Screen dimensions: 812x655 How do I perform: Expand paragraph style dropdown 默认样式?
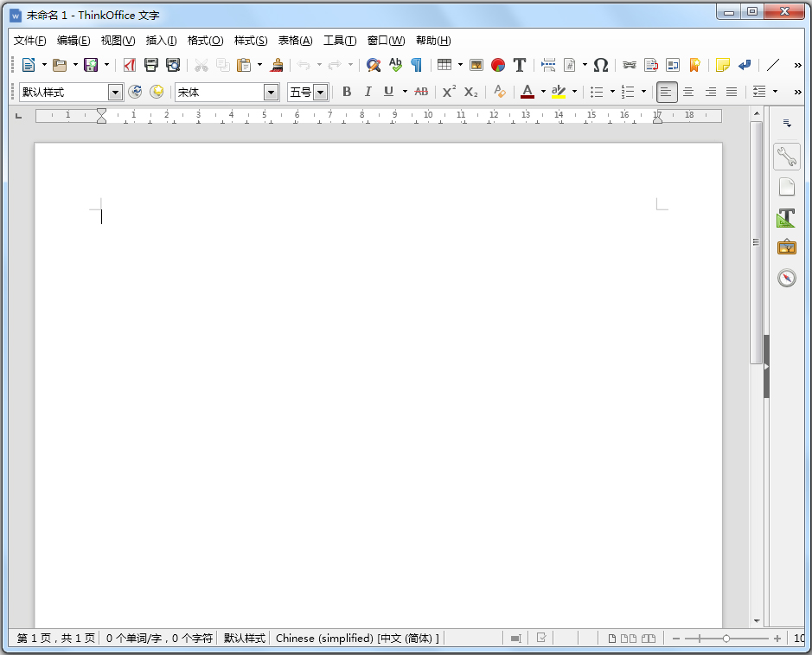point(115,93)
